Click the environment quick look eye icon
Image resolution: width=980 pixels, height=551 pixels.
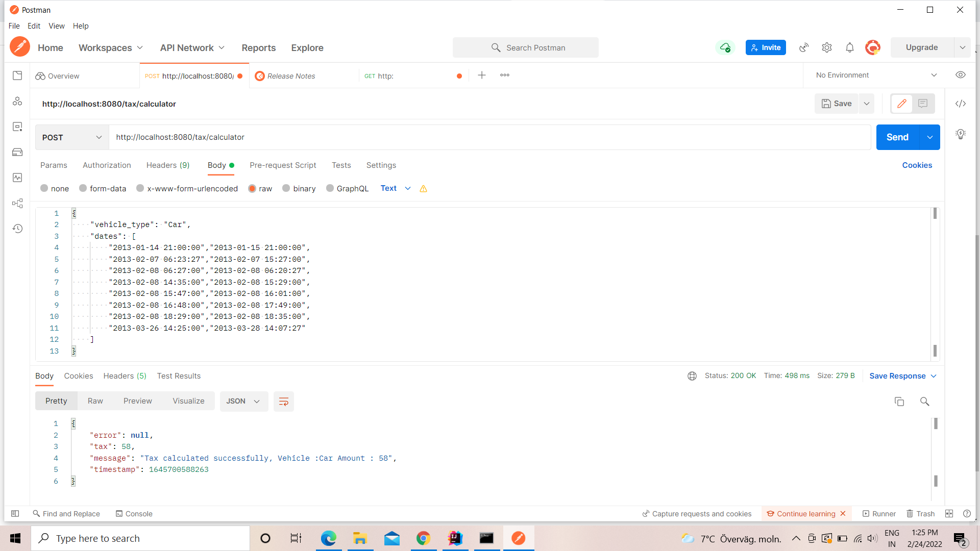point(961,75)
